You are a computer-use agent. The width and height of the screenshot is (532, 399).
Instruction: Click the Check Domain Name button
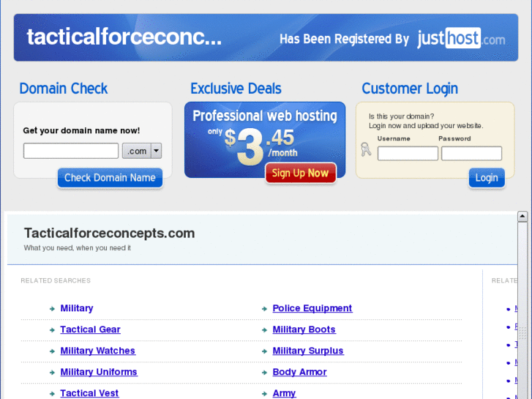[x=110, y=178]
